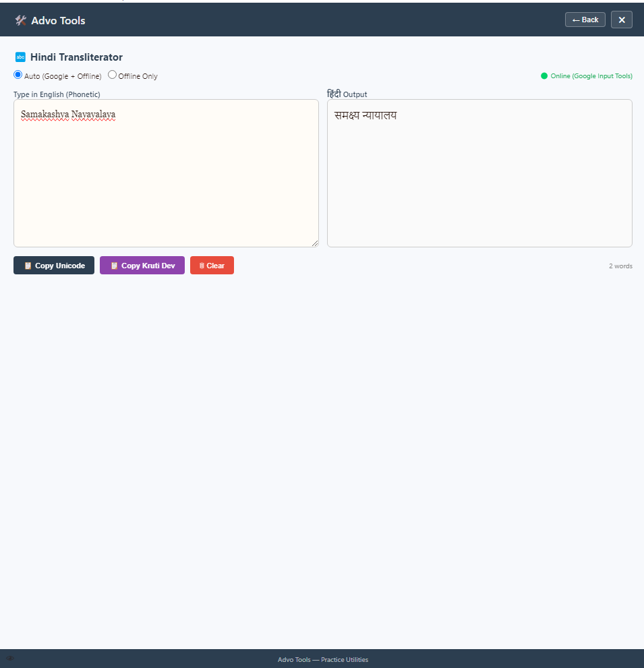This screenshot has height=668, width=644.
Task: Click 'Type in English (Phonetic)' label
Action: tap(57, 94)
